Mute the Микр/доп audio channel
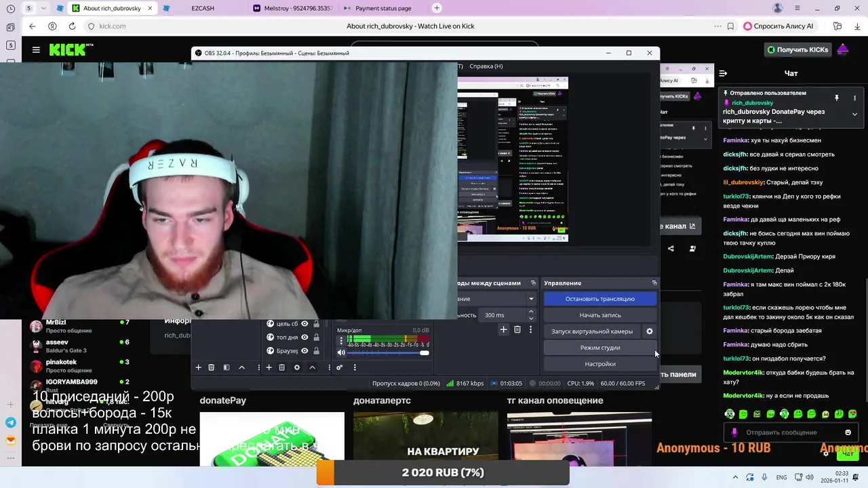This screenshot has width=868, height=488. coord(341,352)
